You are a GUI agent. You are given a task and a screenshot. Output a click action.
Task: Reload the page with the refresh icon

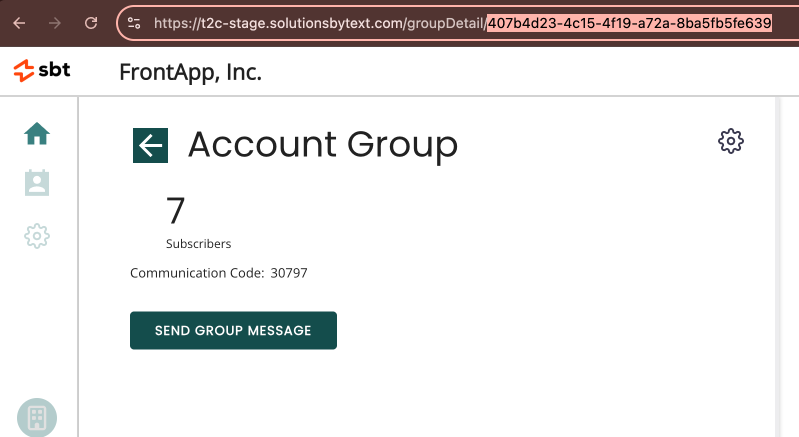coord(91,23)
